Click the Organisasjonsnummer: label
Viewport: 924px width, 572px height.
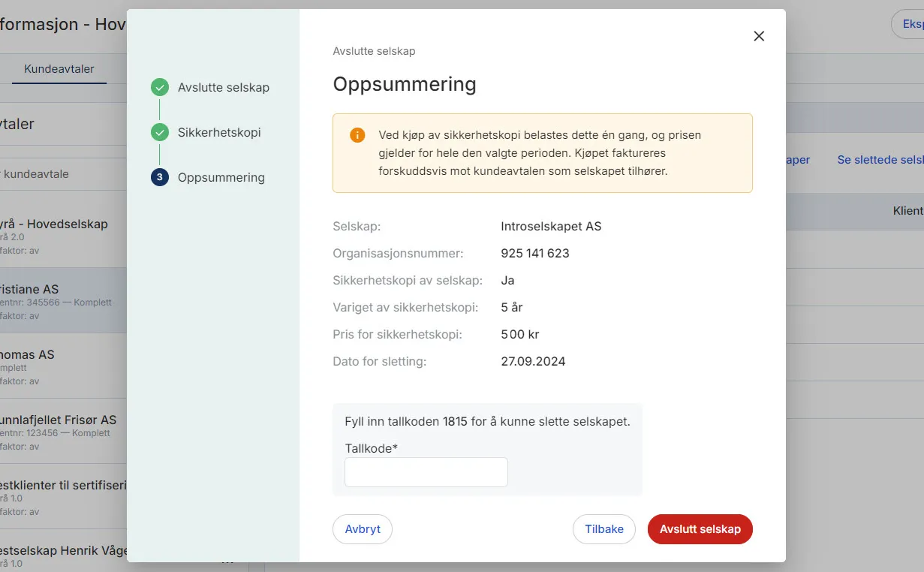pos(398,253)
